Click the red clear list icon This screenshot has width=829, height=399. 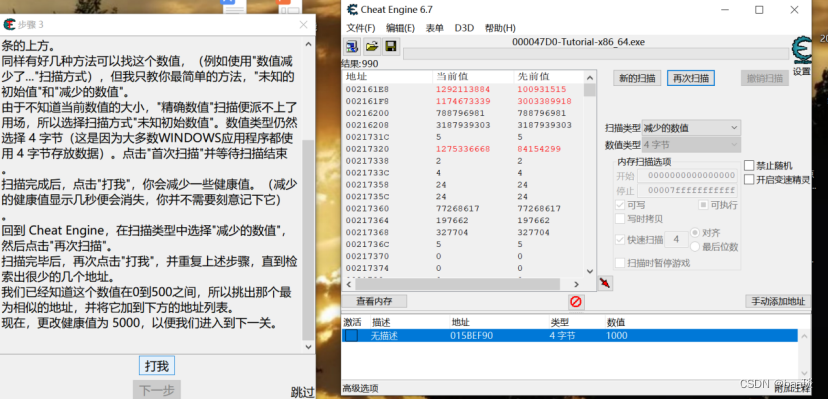[x=576, y=302]
